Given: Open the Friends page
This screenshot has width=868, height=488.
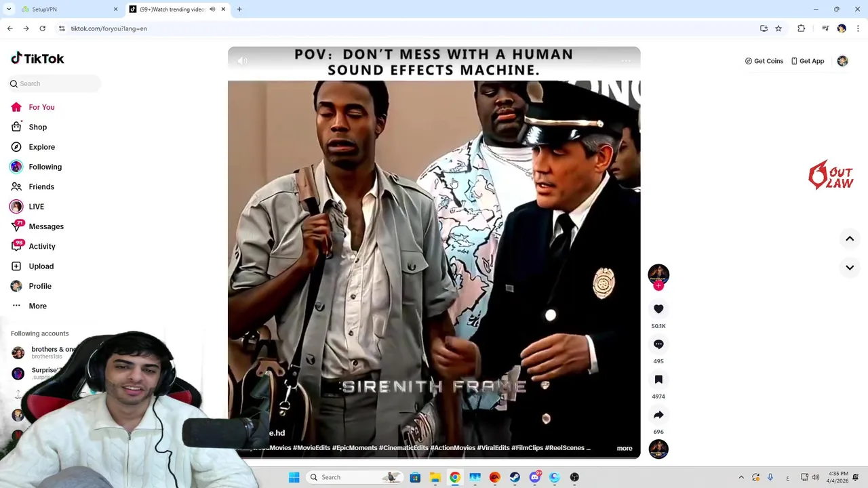Looking at the screenshot, I should (41, 186).
